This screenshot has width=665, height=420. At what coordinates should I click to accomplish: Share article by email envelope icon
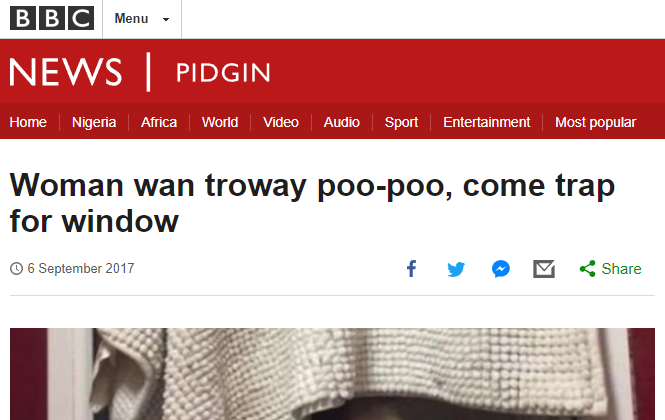[544, 269]
